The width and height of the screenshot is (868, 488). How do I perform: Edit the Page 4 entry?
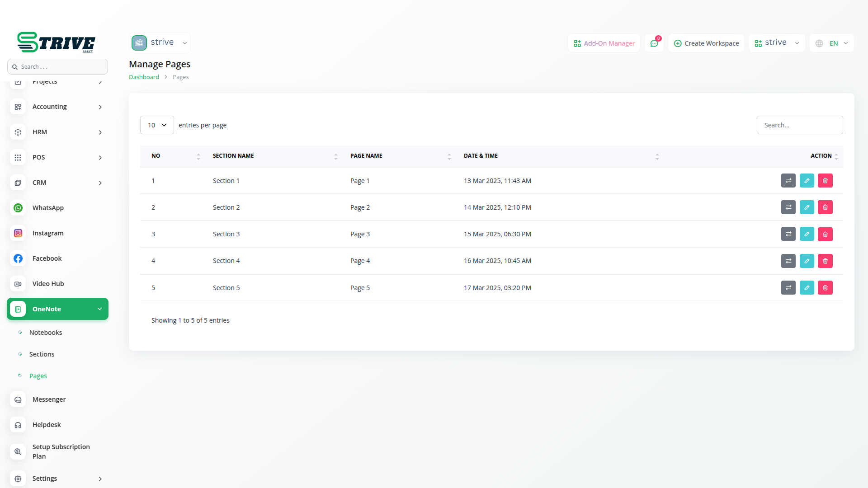(807, 261)
